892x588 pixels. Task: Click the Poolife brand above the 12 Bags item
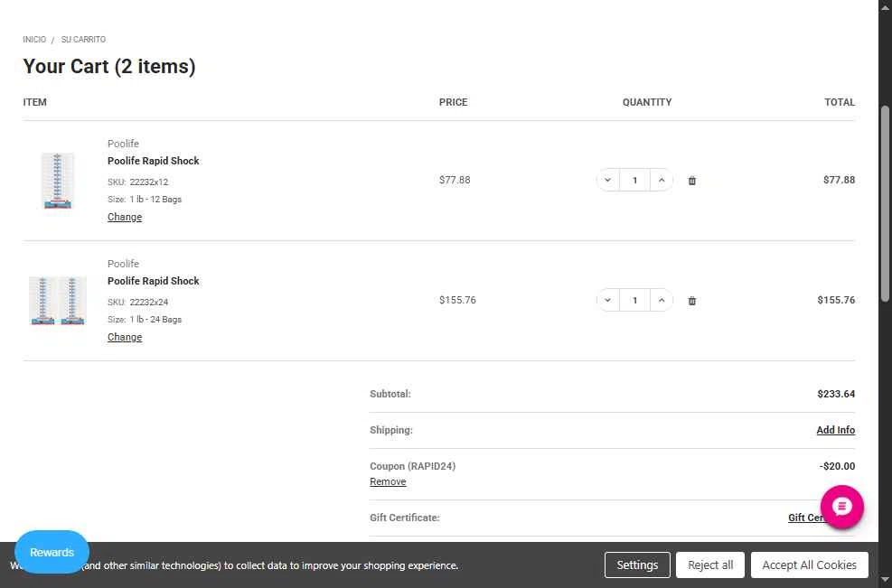[x=123, y=144]
